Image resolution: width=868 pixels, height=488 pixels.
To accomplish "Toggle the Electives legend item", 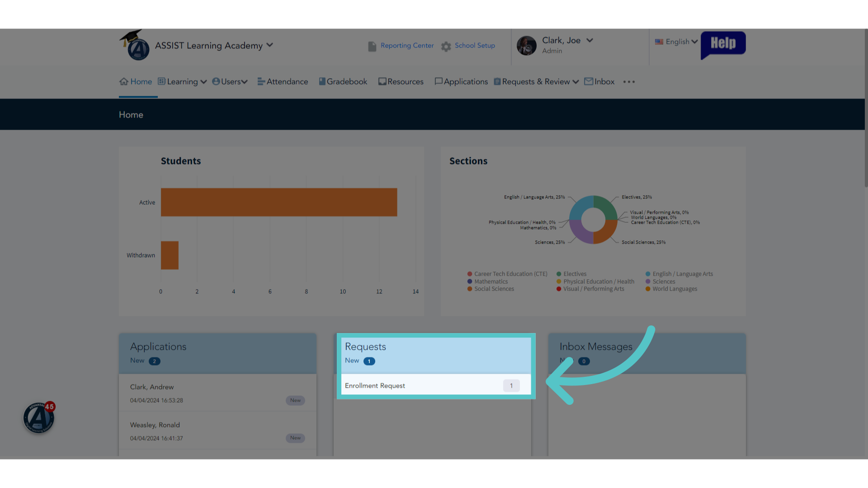I will 571,274.
